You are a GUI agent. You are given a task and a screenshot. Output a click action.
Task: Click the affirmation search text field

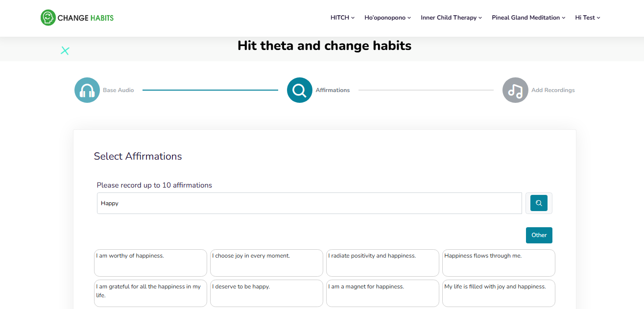(x=309, y=203)
